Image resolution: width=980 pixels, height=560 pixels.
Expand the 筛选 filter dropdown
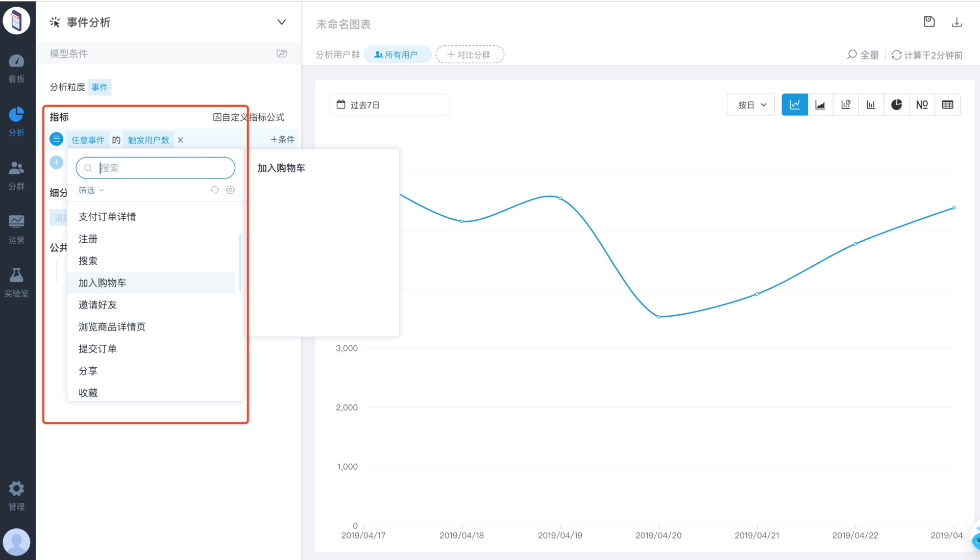pyautogui.click(x=90, y=190)
